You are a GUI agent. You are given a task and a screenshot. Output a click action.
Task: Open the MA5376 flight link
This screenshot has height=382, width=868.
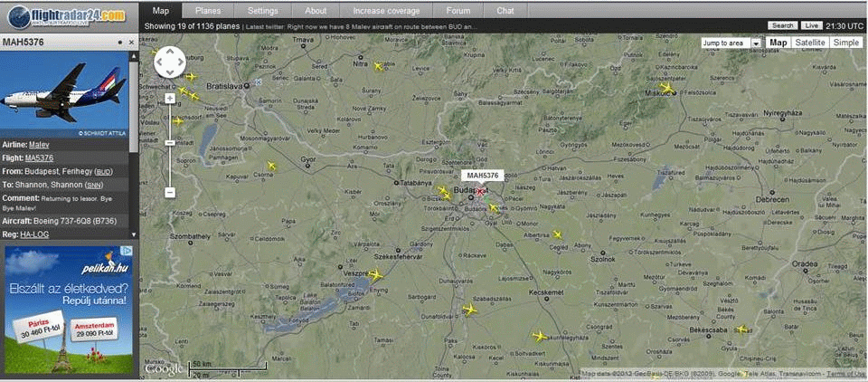pos(39,158)
